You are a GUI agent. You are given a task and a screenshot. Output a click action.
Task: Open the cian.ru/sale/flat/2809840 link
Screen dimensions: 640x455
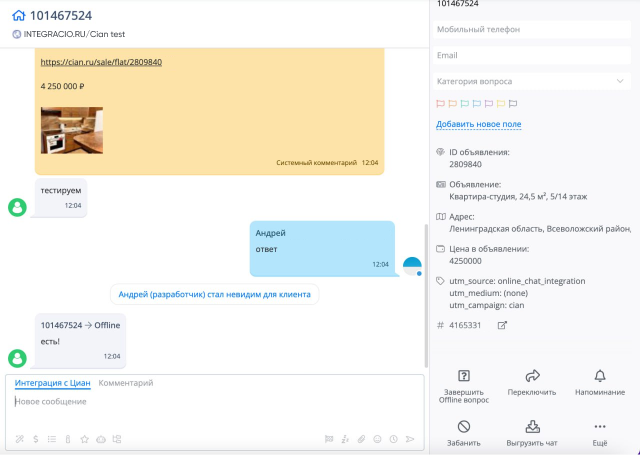tap(101, 62)
